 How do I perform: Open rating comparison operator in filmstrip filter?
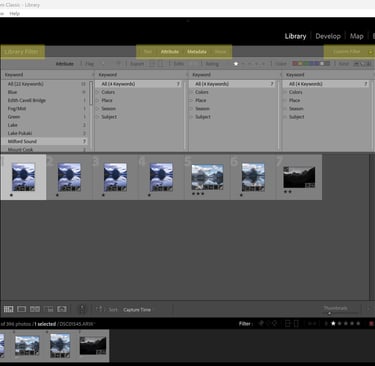tap(326, 323)
